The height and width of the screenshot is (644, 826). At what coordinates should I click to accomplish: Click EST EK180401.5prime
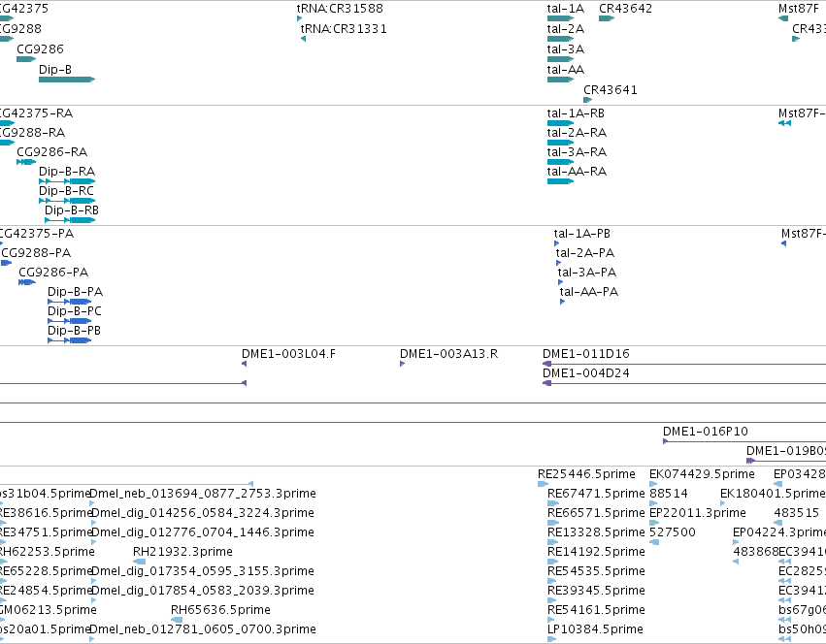pyautogui.click(x=773, y=494)
